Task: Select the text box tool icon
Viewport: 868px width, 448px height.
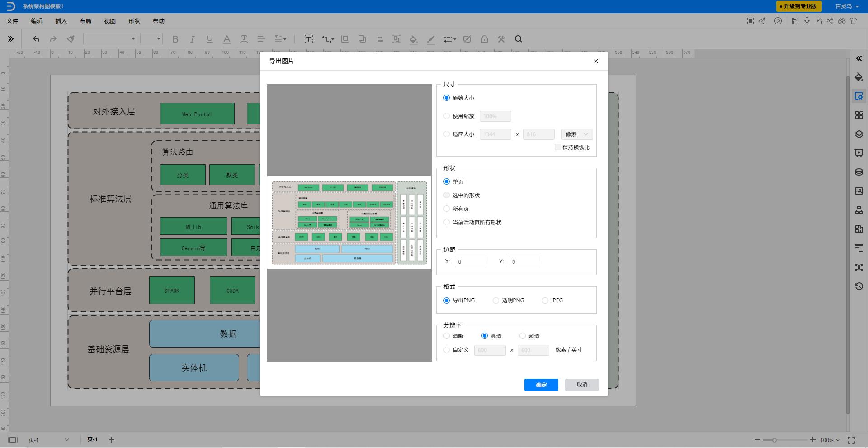Action: (x=309, y=39)
